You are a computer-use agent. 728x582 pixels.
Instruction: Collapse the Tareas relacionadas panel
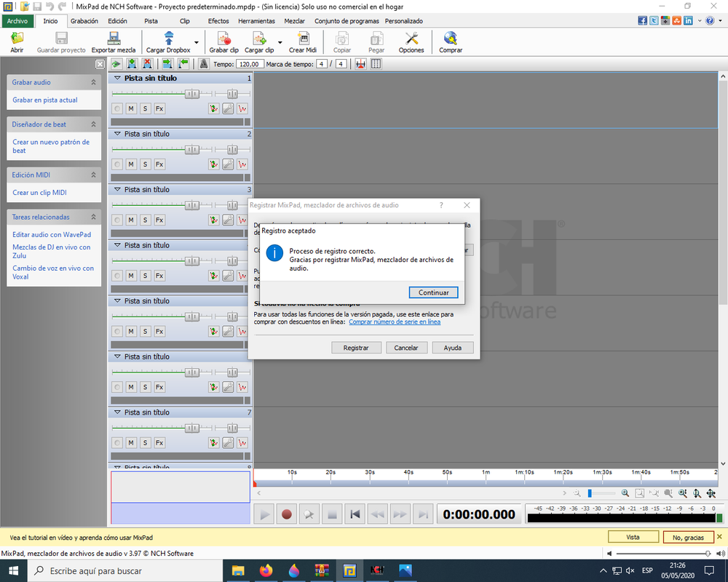[93, 217]
